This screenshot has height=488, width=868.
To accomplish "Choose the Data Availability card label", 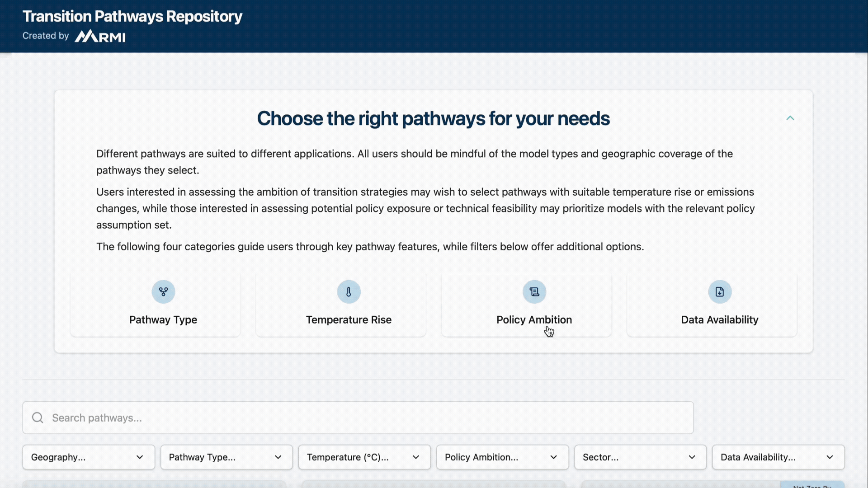I will pyautogui.click(x=720, y=320).
